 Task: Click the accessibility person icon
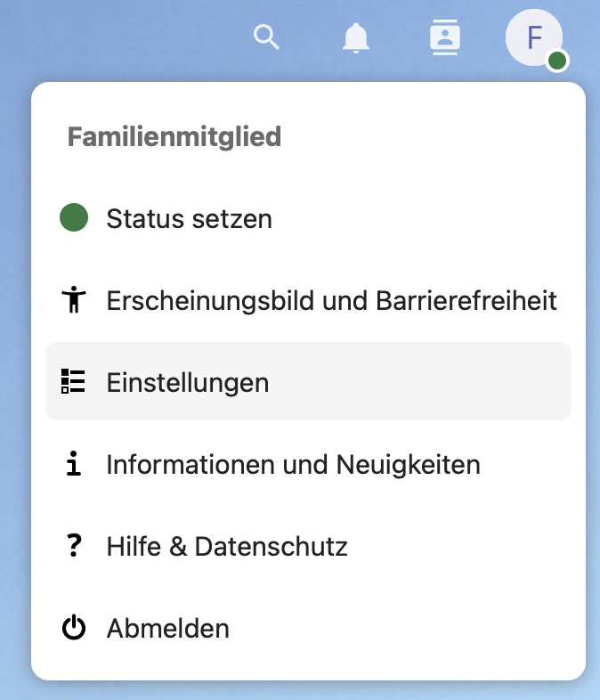click(74, 300)
